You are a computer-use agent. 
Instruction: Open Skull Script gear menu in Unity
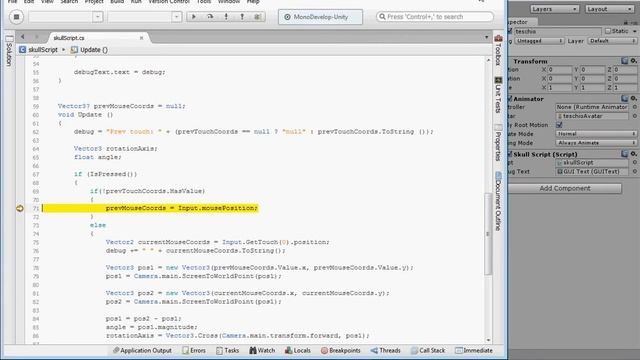coord(633,154)
